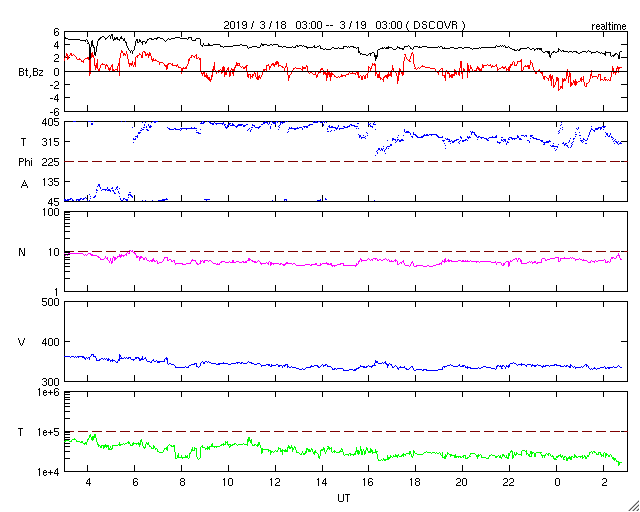This screenshot has height=512, width=640.
Task: Click x-axis hour label "16"
Action: point(369,481)
